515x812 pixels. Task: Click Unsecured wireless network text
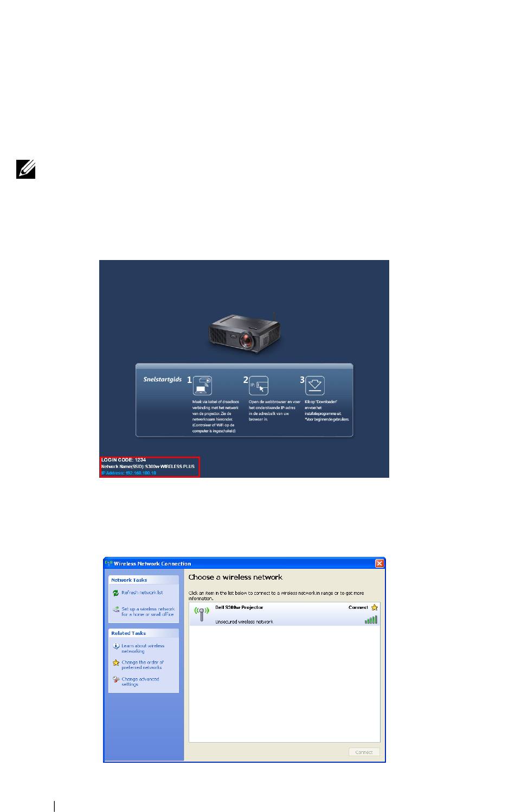(244, 622)
